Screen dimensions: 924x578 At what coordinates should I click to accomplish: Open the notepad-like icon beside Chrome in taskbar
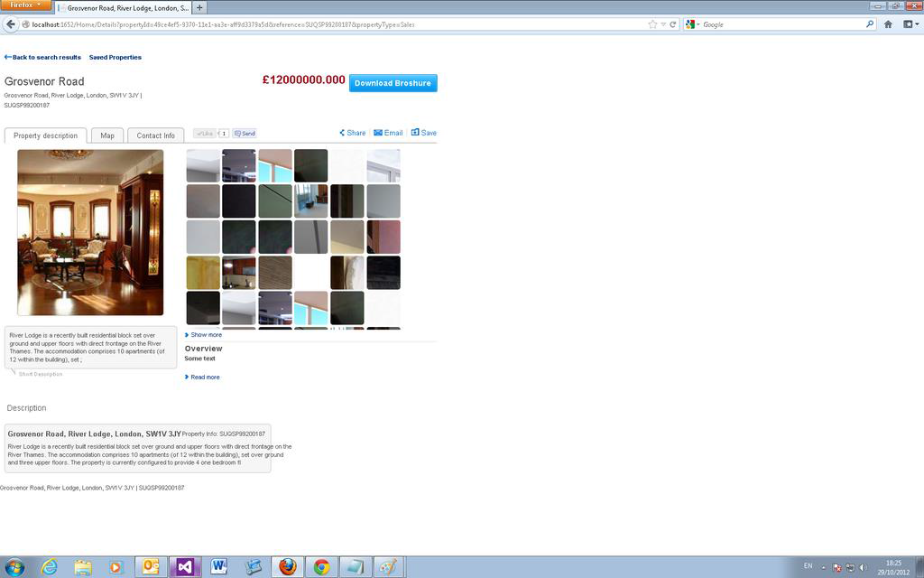[x=356, y=567]
